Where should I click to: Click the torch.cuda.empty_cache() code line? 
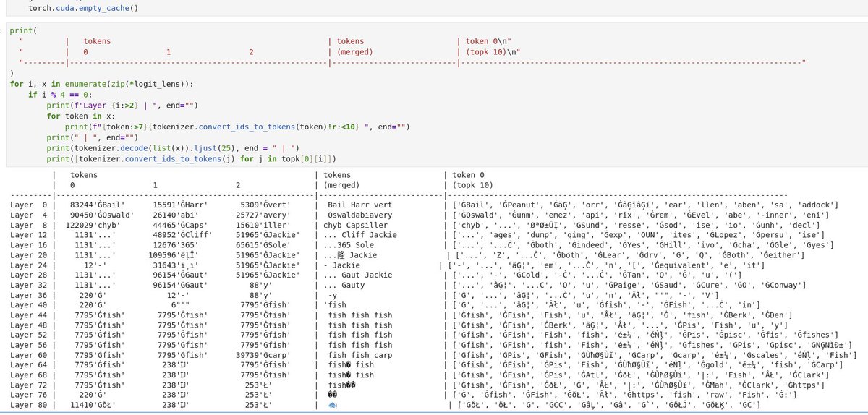click(x=83, y=9)
